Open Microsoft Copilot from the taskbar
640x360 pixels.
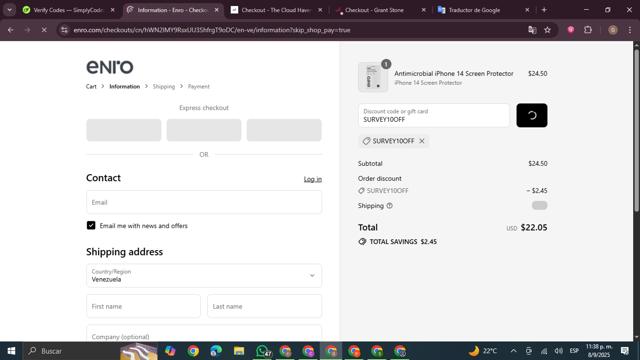(170, 351)
